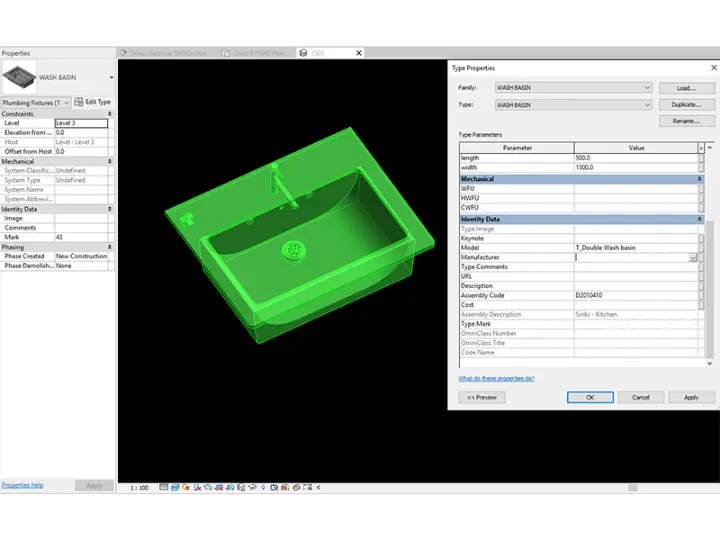Open 'What do these properties do?' link
The width and height of the screenshot is (720, 540).
(x=496, y=378)
